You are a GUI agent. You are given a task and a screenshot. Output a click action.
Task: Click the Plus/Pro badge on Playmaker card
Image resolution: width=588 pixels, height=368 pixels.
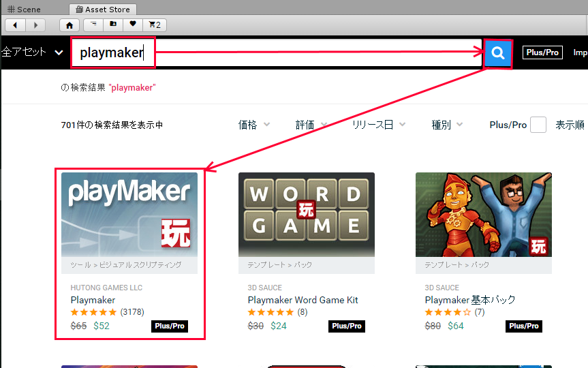coord(170,326)
